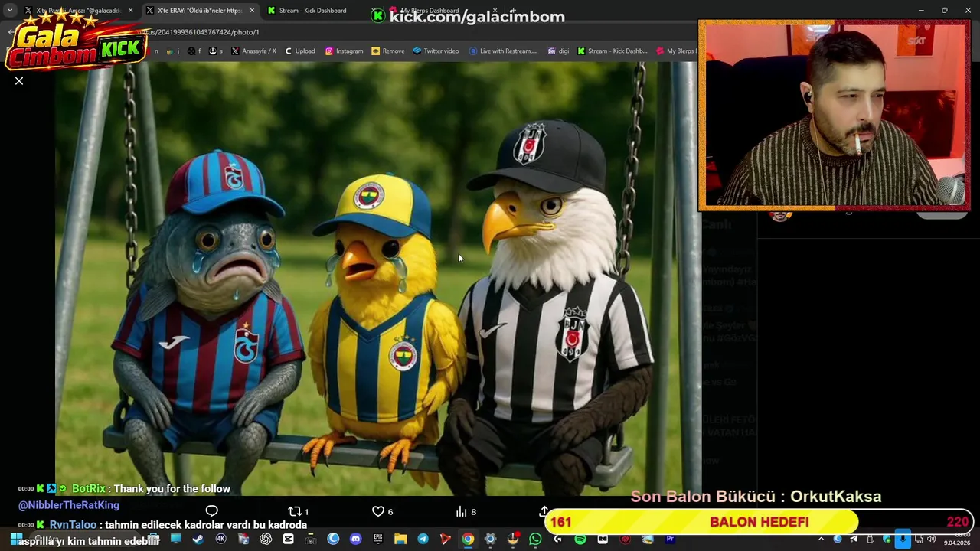Open the Upload bookmark
Image resolution: width=980 pixels, height=551 pixels.
pyautogui.click(x=299, y=51)
